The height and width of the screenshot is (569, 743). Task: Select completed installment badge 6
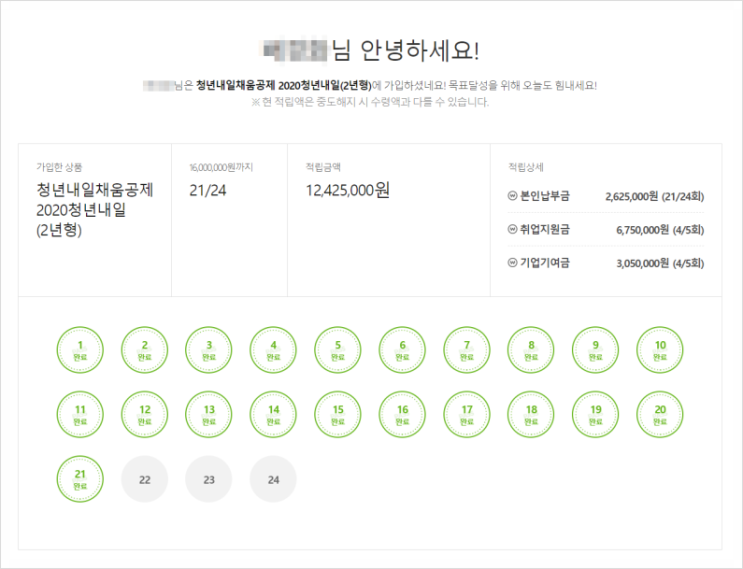(x=402, y=350)
